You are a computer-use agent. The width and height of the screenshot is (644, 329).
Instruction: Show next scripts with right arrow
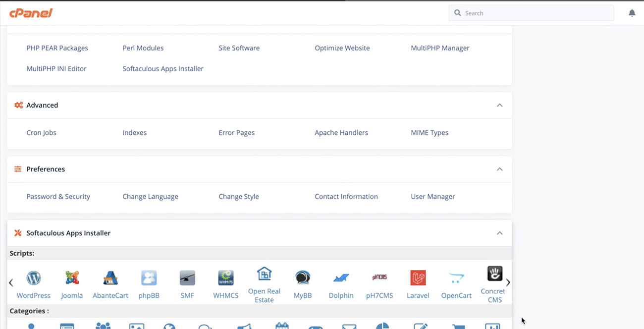click(508, 283)
